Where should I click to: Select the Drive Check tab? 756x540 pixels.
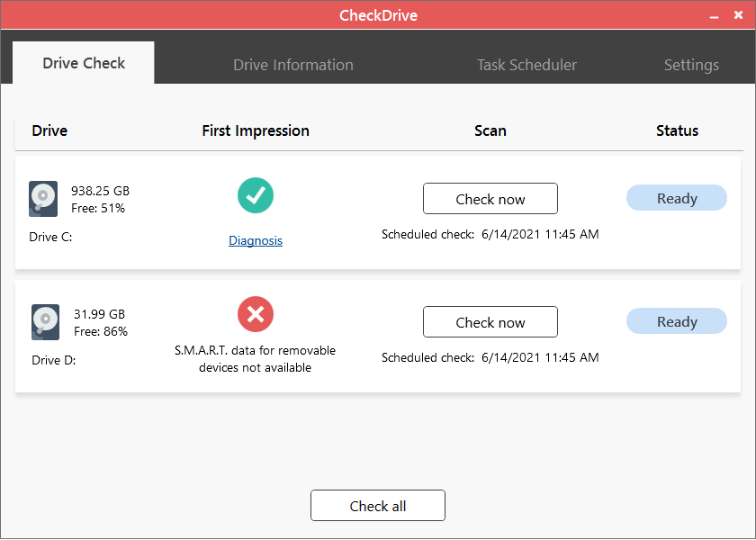tap(84, 63)
